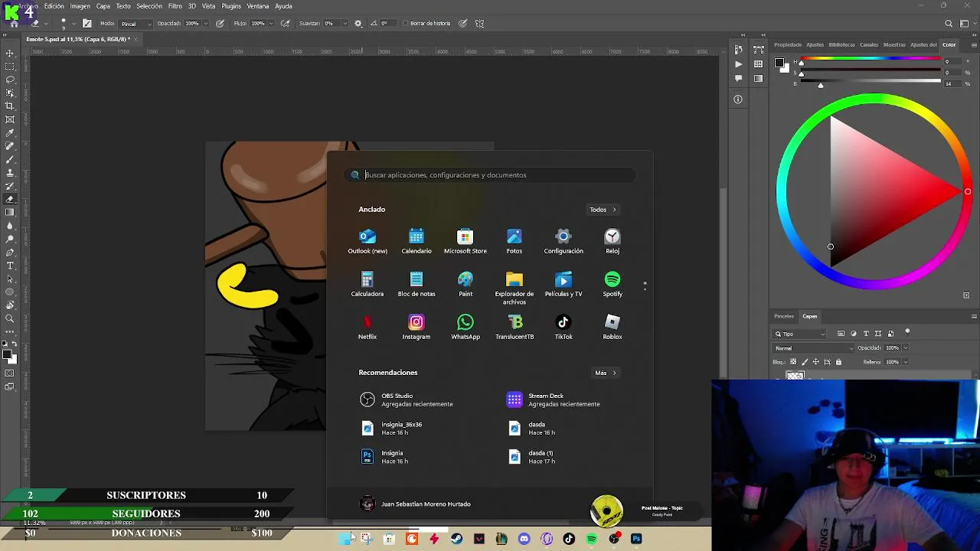Toggle lock transparent pixels in Capas
This screenshot has height=551, width=980.
coord(793,362)
